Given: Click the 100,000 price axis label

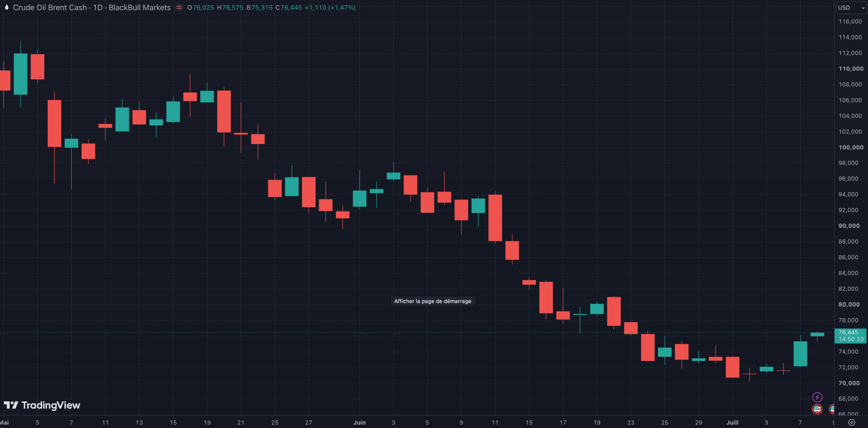Looking at the screenshot, I should click(851, 147).
